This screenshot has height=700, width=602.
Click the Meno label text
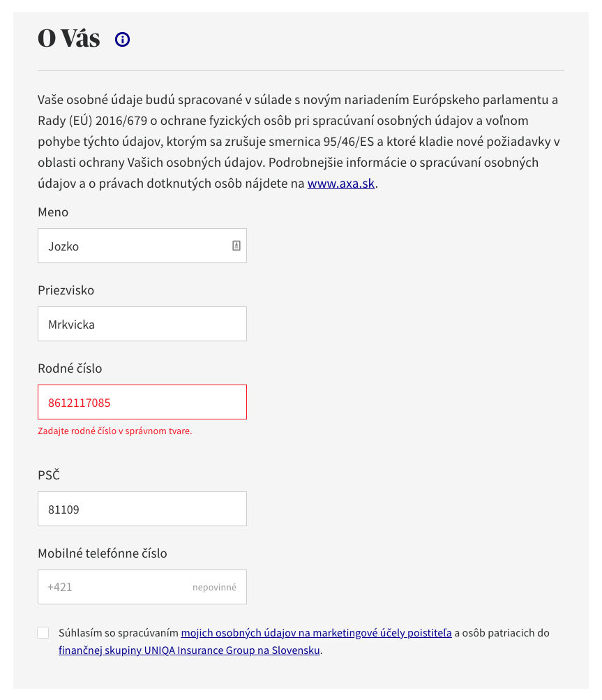coord(53,212)
